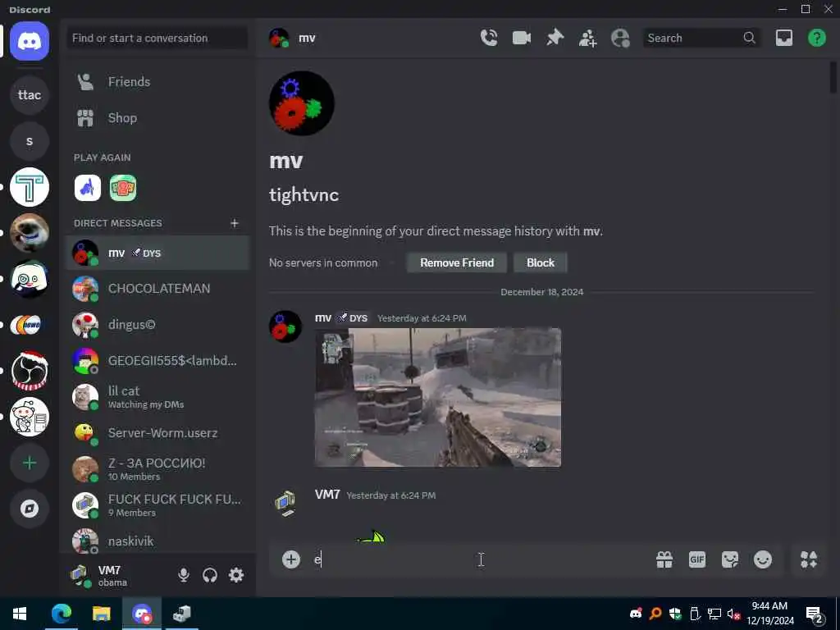Viewport: 840px width, 630px height.
Task: Open the OBS logo server with Santa hat
Action: 30,371
